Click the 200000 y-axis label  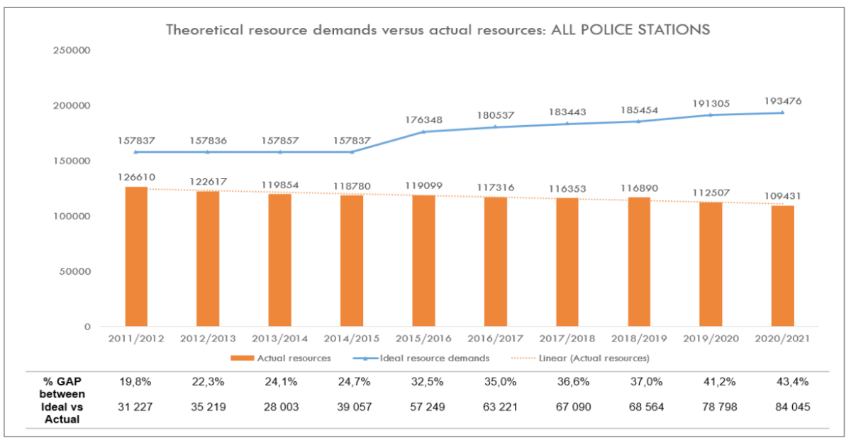pyautogui.click(x=72, y=106)
